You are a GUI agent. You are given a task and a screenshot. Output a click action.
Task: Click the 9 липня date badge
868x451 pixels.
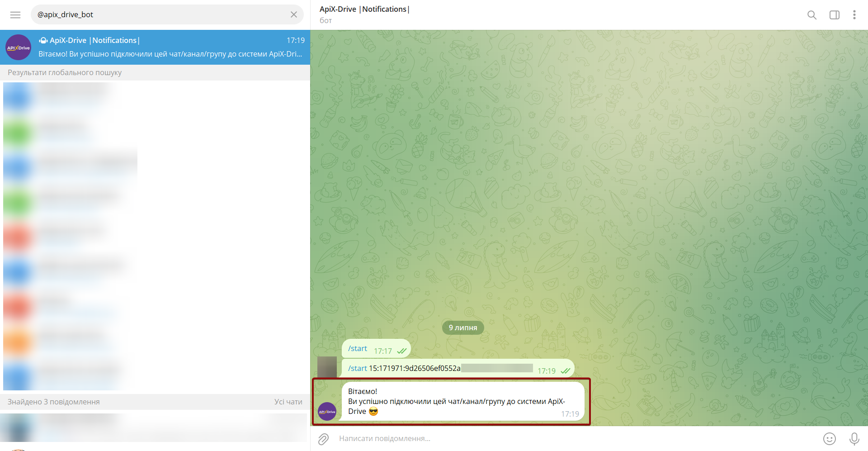click(x=463, y=328)
